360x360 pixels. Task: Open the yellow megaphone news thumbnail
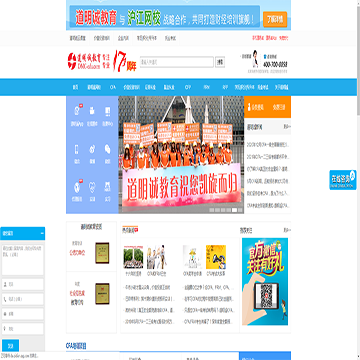(216, 257)
